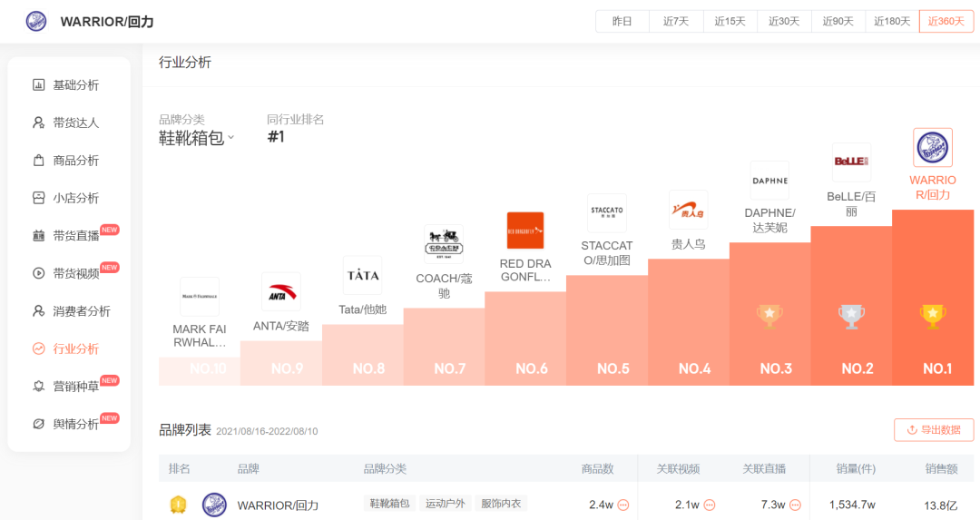Click the WARRIOR logo above NO.1 bar

tap(933, 148)
